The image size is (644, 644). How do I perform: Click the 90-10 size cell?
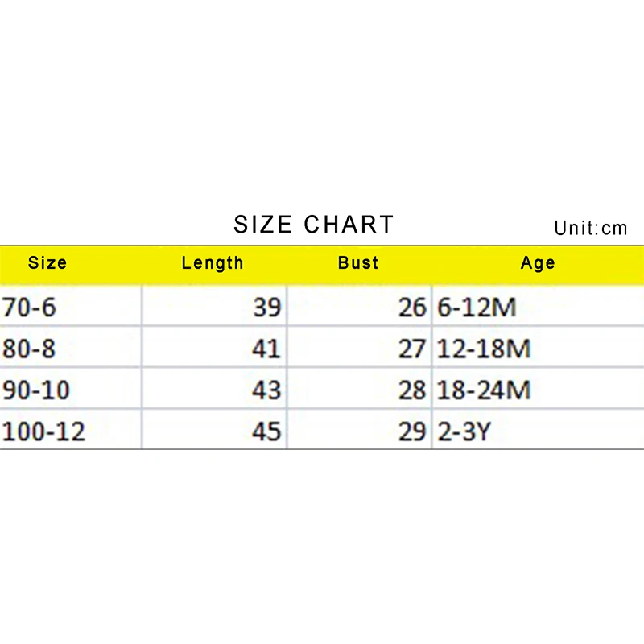coord(36,390)
